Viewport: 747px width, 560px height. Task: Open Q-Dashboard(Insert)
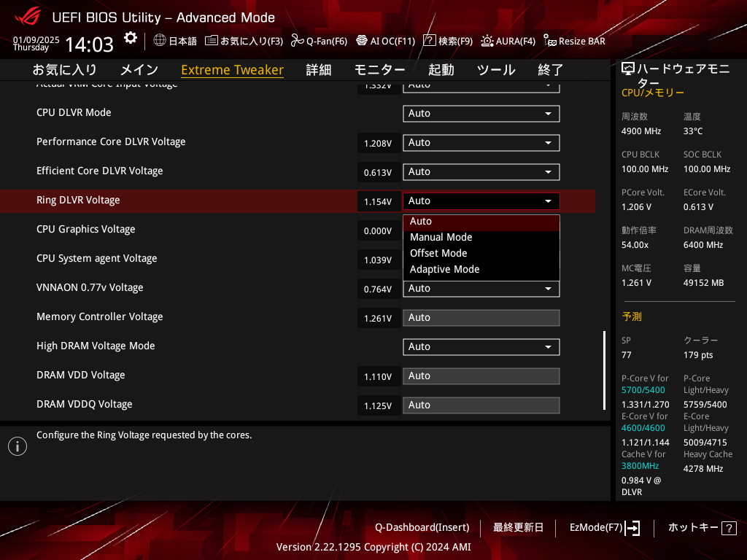click(422, 527)
